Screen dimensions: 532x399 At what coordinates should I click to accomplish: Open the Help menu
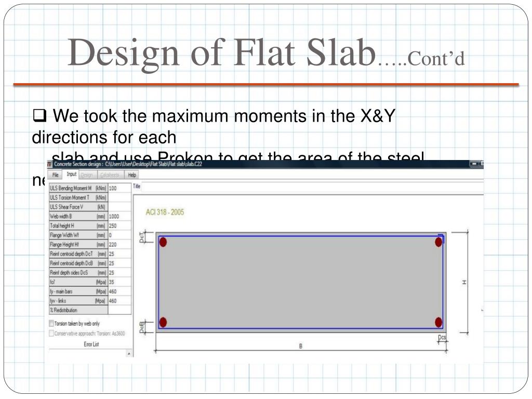[132, 175]
